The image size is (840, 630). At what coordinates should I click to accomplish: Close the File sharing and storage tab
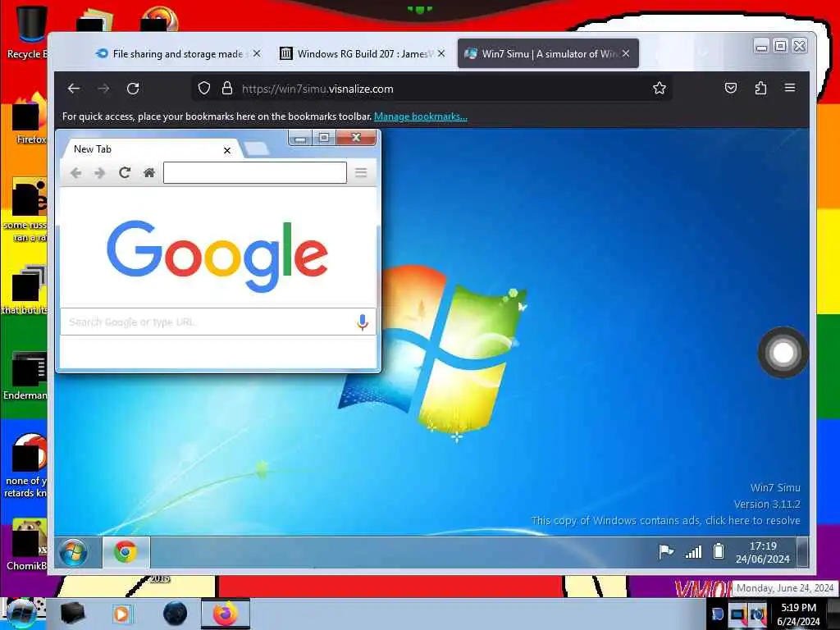[257, 53]
